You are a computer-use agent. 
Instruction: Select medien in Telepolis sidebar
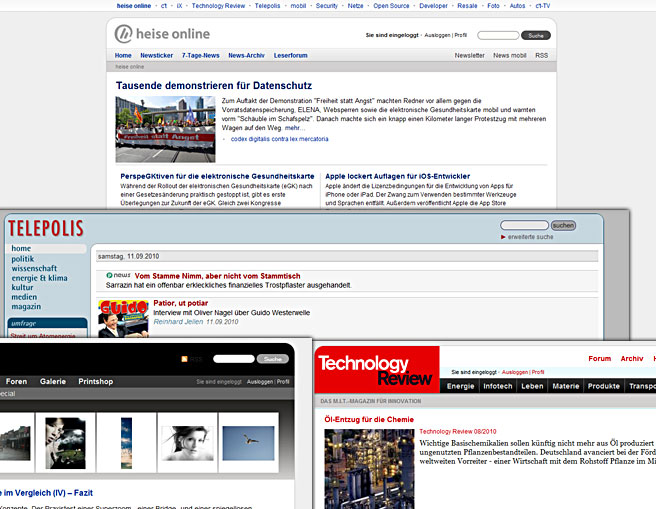pos(24,297)
